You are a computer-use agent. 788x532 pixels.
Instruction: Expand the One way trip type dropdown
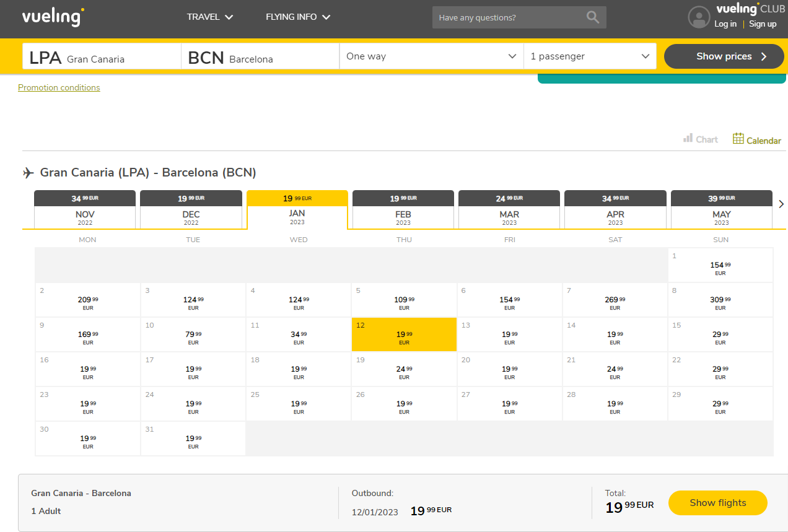[x=431, y=56]
